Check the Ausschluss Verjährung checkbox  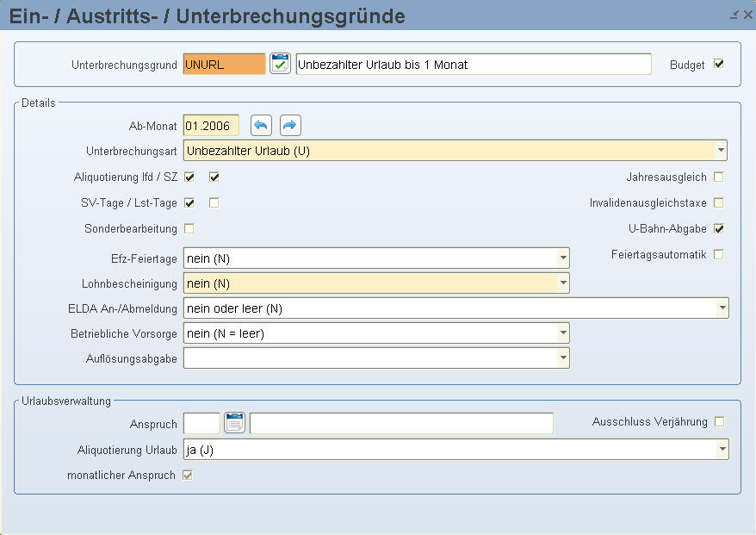click(x=719, y=422)
